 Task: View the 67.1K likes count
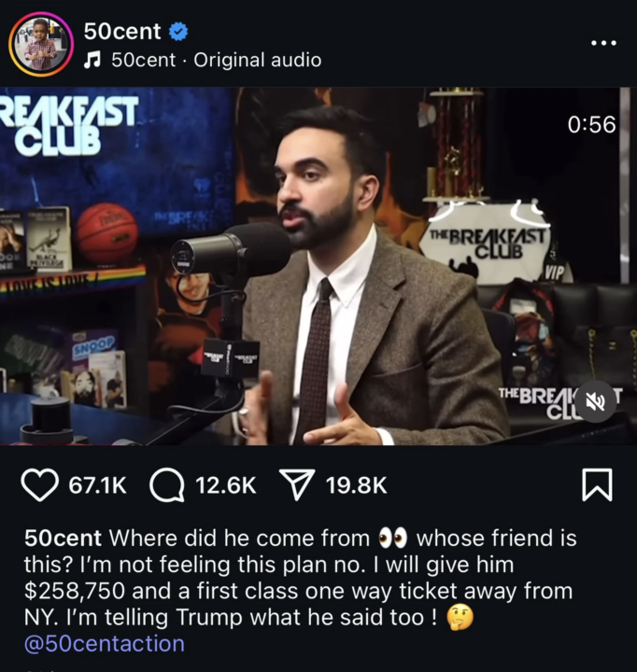tap(98, 485)
